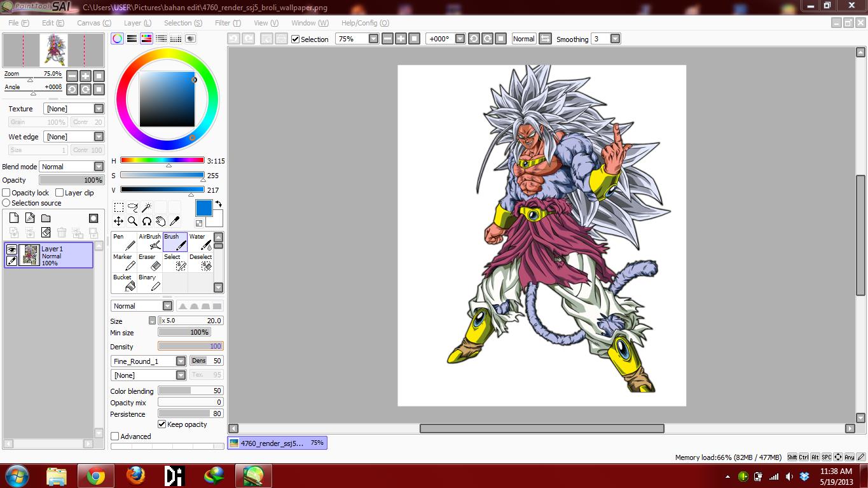Screen dimensions: 868x488
Task: Click the foreground blue color swatch
Action: point(203,208)
